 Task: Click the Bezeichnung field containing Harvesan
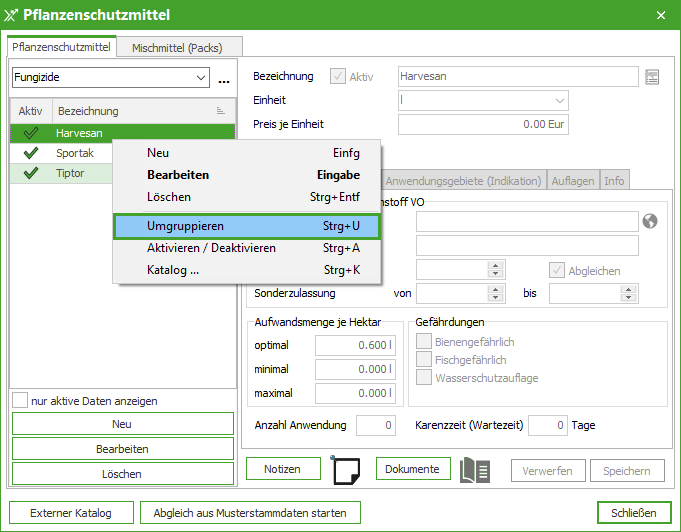pyautogui.click(x=518, y=76)
